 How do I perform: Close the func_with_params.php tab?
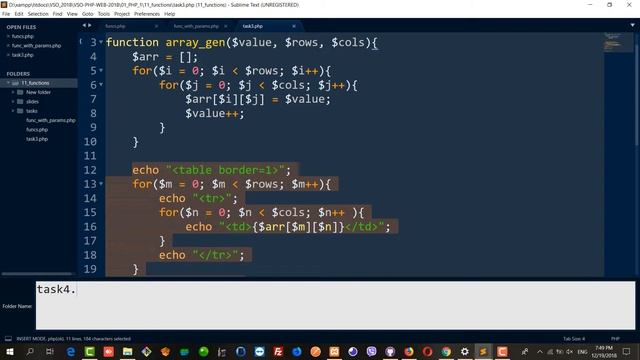225,26
